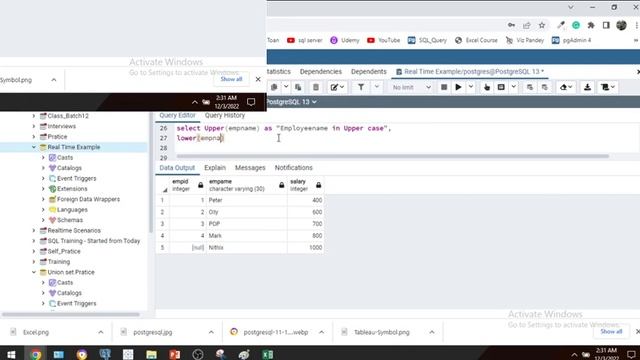Open the Dependencies tab

[320, 71]
